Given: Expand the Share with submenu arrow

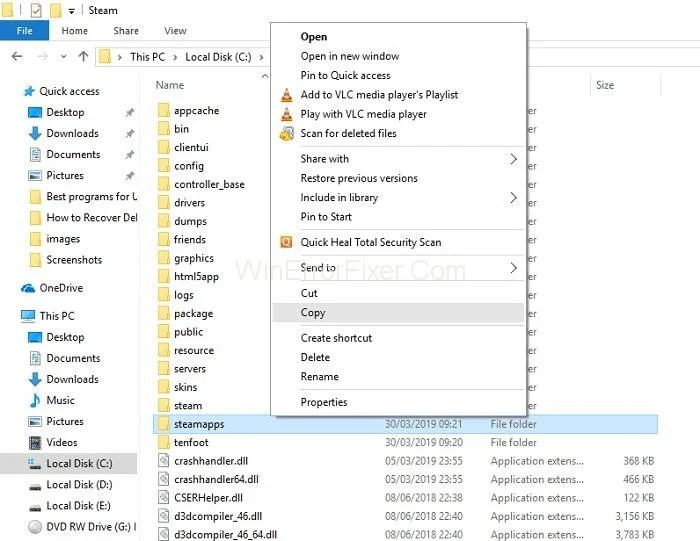Looking at the screenshot, I should (513, 159).
